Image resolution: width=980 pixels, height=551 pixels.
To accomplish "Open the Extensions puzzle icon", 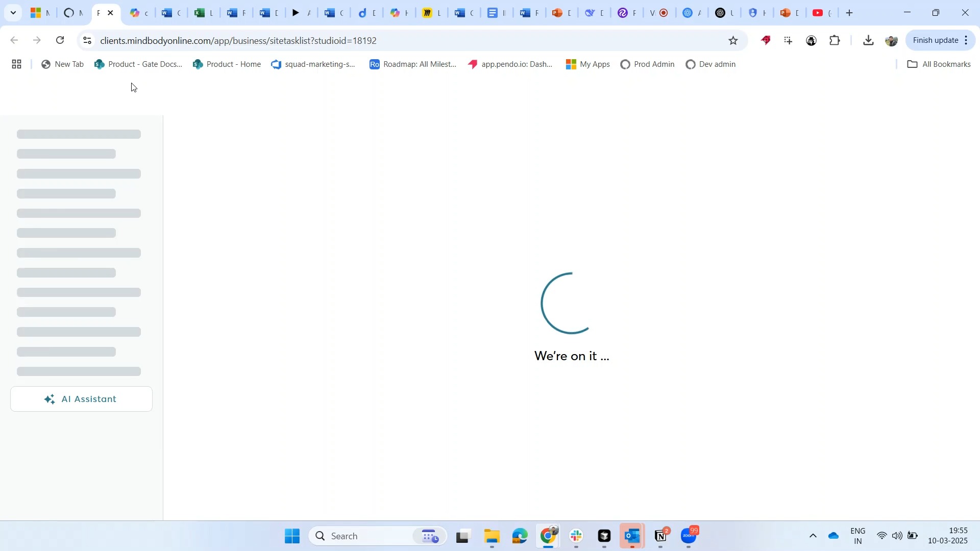I will 836,40.
